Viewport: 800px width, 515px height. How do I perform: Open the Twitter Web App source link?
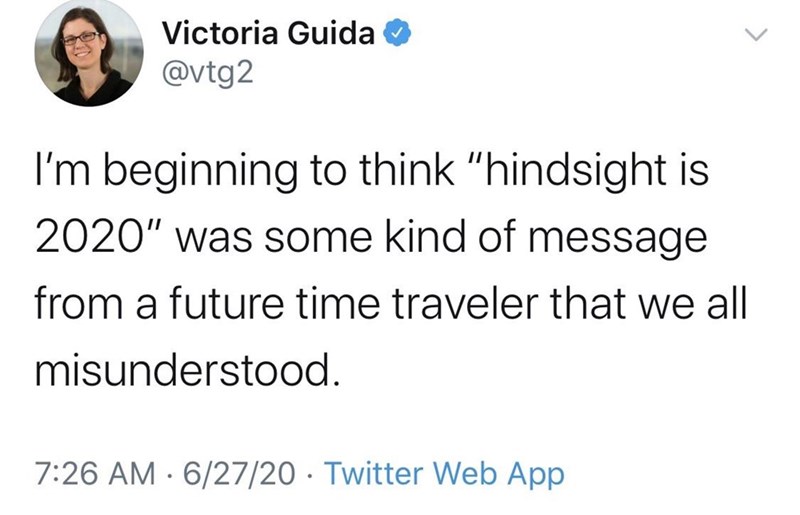tap(444, 473)
